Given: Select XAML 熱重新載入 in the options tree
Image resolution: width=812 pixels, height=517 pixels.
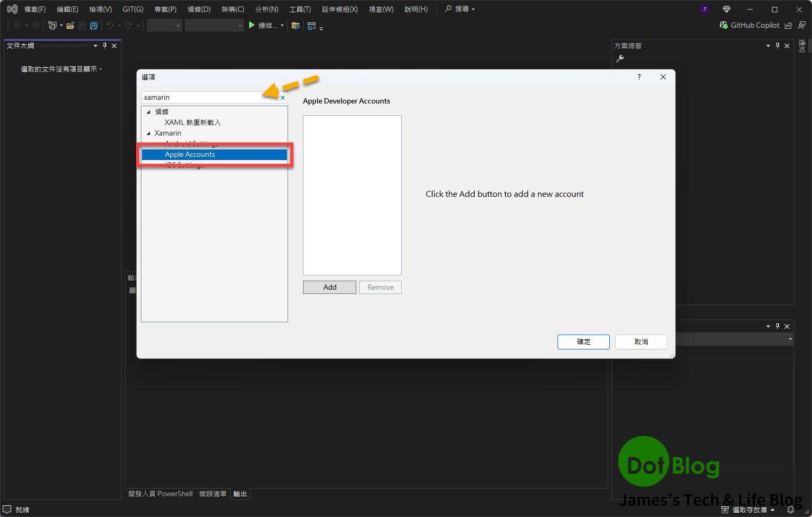Looking at the screenshot, I should 192,123.
